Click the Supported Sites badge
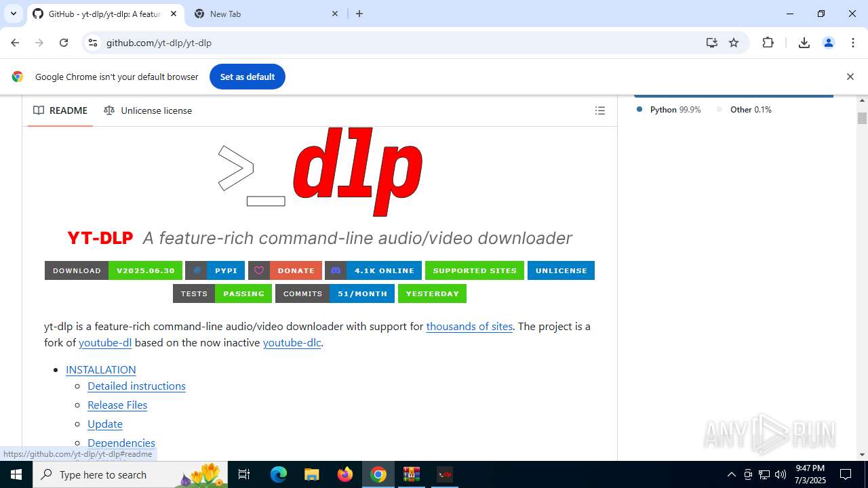 point(475,270)
